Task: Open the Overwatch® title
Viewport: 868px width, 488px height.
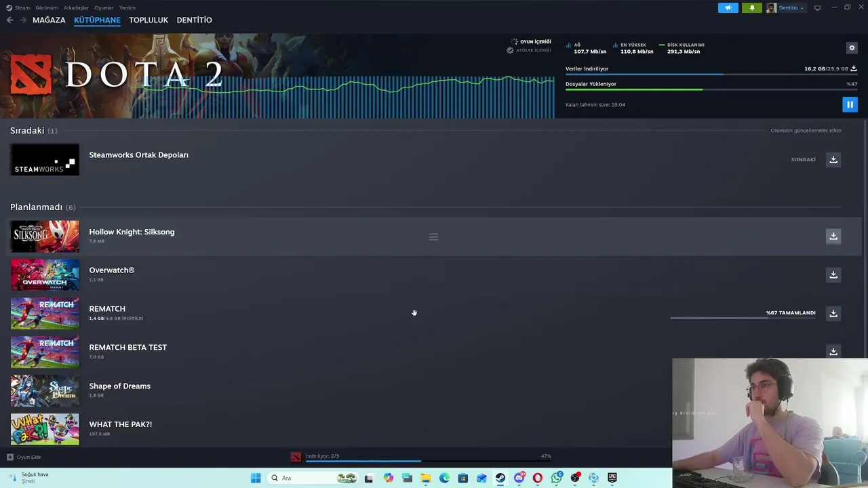Action: pyautogui.click(x=112, y=270)
